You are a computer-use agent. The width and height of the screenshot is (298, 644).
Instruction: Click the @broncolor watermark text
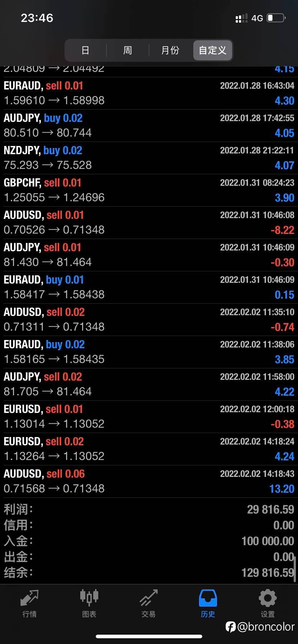tap(266, 627)
